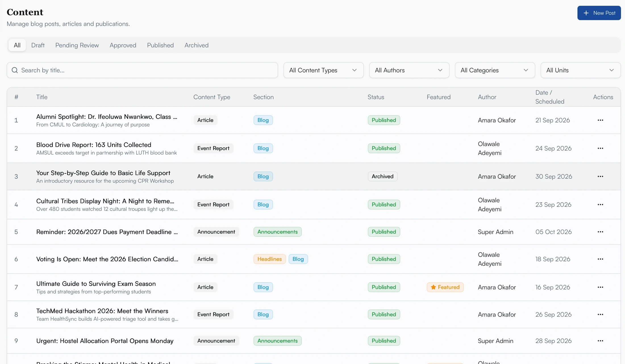Open actions menu for TechMed Hackathon post
625x364 pixels.
click(600, 315)
